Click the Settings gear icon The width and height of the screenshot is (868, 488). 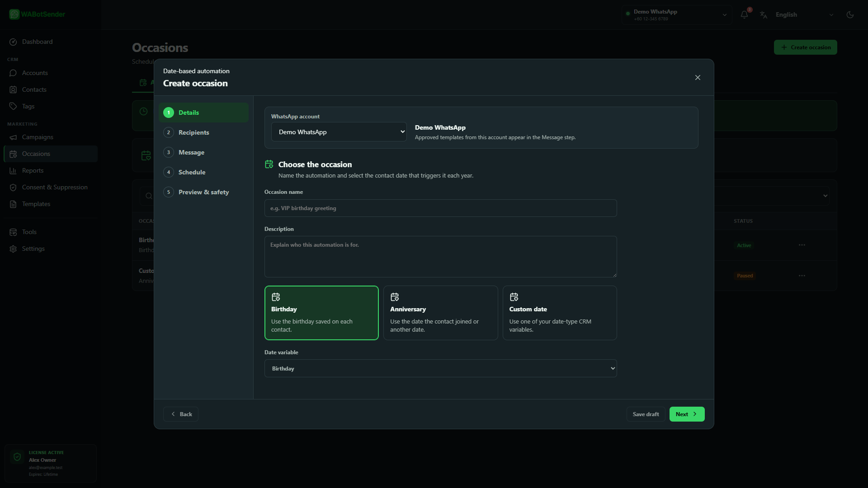click(x=13, y=249)
